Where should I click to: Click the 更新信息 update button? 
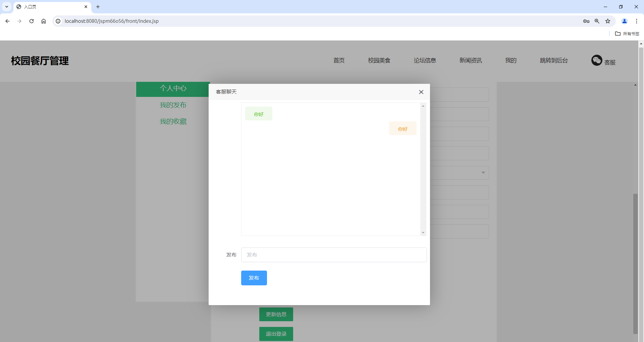276,314
